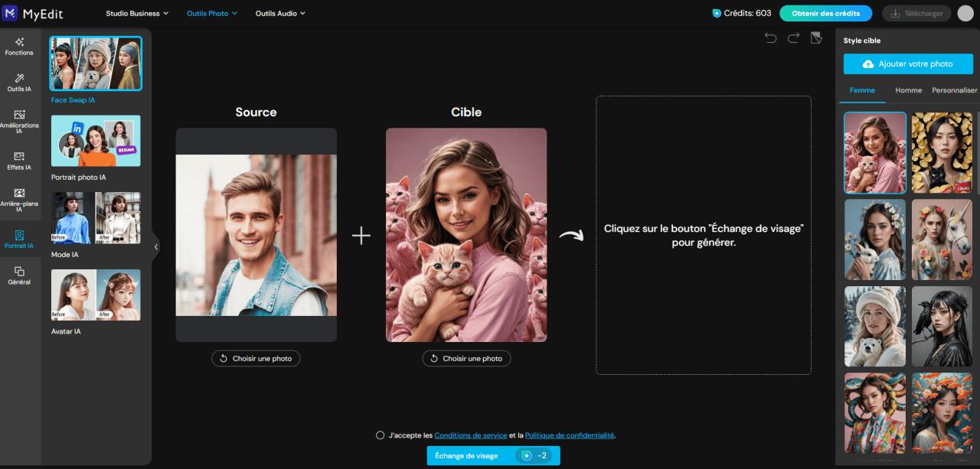
Task: Select the Améliorations IA icon
Action: coord(19,121)
